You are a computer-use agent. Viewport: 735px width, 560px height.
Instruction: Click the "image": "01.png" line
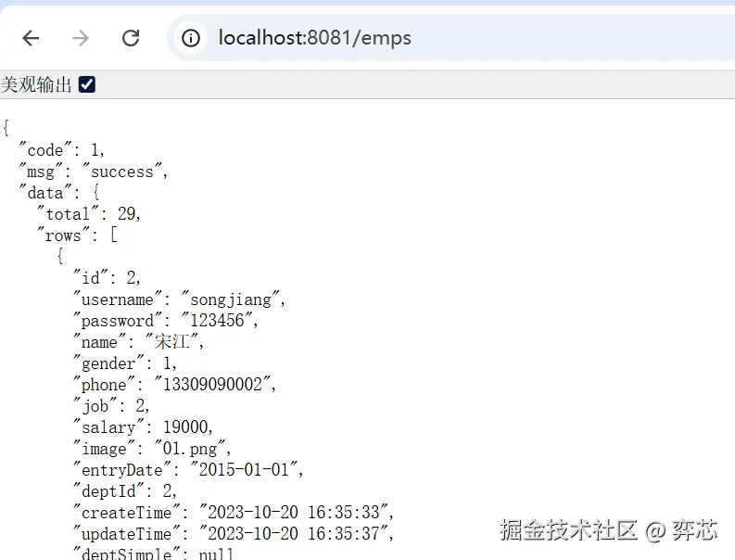[x=151, y=449]
